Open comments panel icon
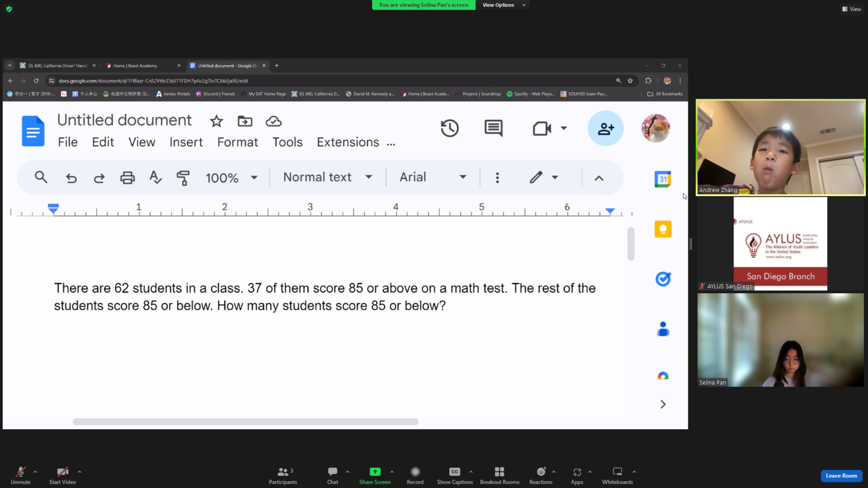Image resolution: width=868 pixels, height=488 pixels. click(494, 128)
